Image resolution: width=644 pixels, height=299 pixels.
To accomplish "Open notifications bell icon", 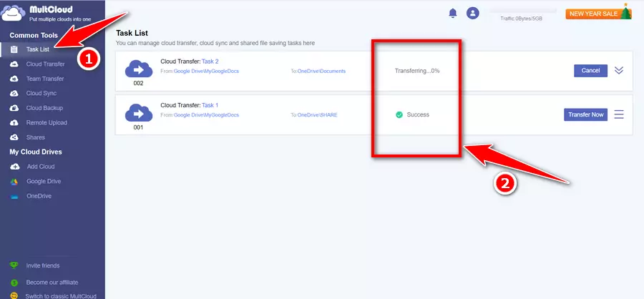I will (453, 13).
